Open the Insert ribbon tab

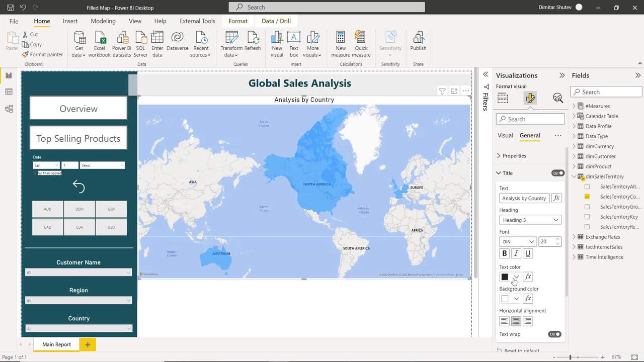[x=70, y=21]
